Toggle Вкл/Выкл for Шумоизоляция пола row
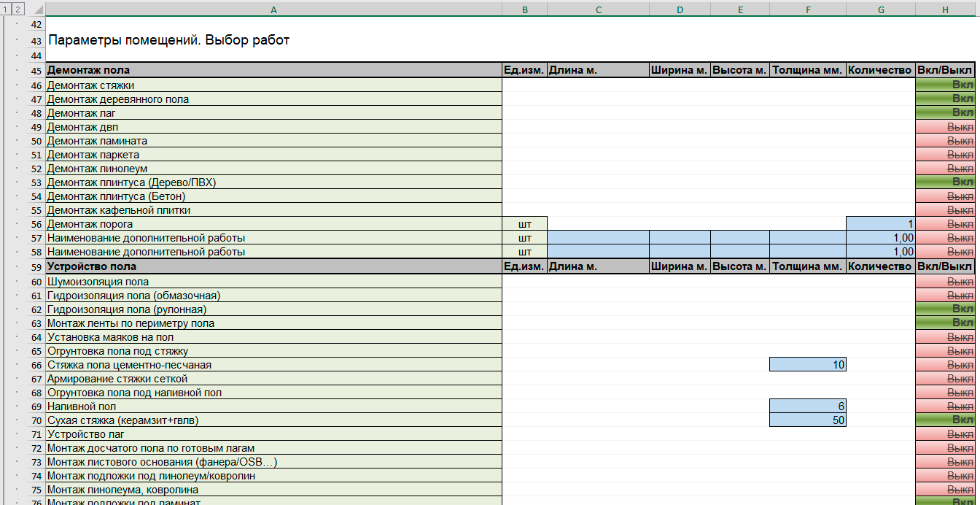 pyautogui.click(x=944, y=282)
